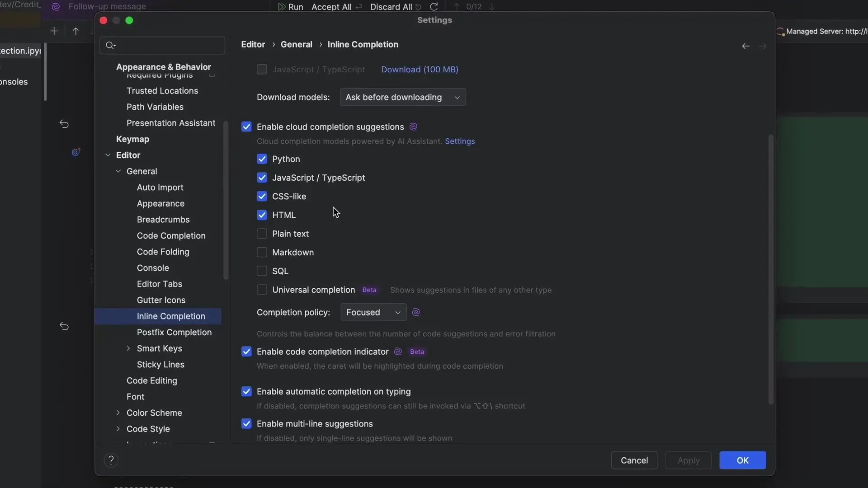Image resolution: width=868 pixels, height=488 pixels.
Task: Click Discard All in background toolbar
Action: pos(391,7)
